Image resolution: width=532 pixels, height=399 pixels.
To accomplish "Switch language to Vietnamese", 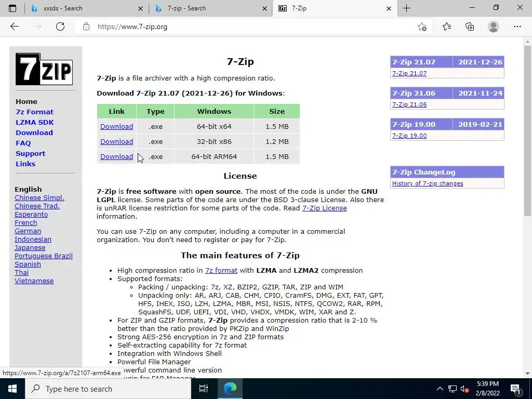I will coord(34,281).
